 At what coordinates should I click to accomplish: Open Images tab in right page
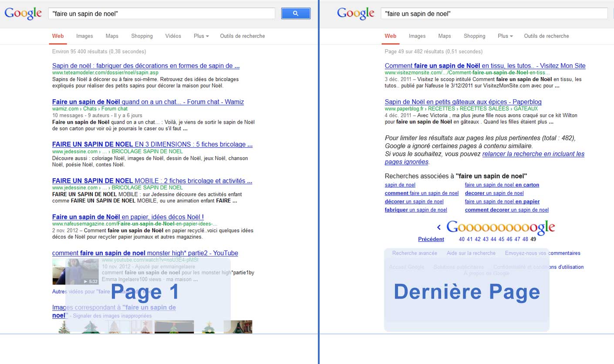coord(417,36)
